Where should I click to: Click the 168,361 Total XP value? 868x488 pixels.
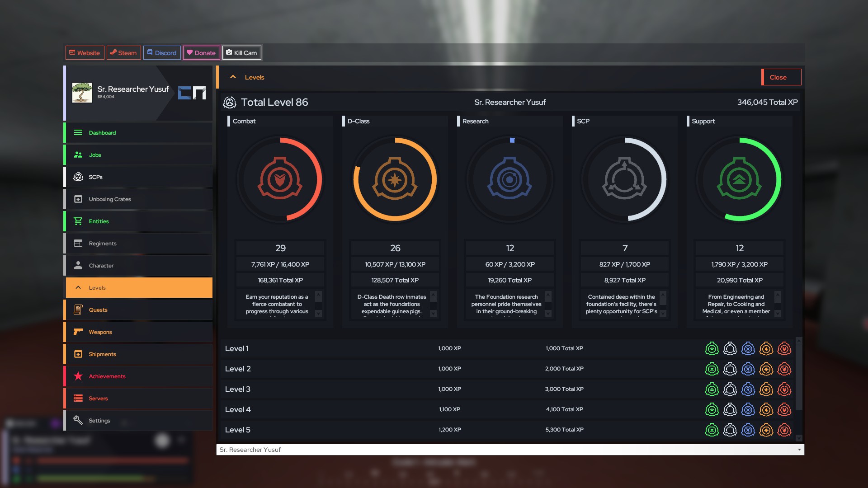tap(280, 280)
